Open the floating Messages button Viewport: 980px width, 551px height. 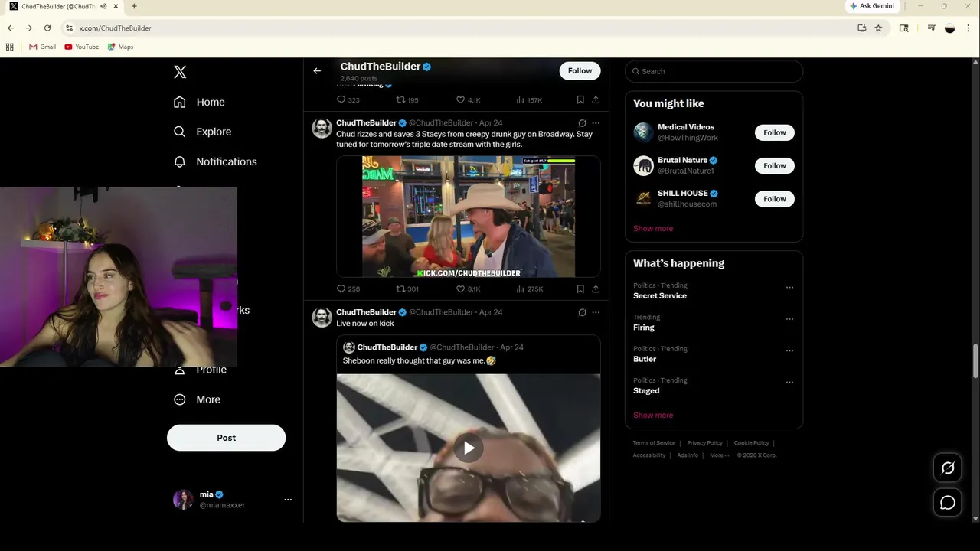pyautogui.click(x=948, y=503)
